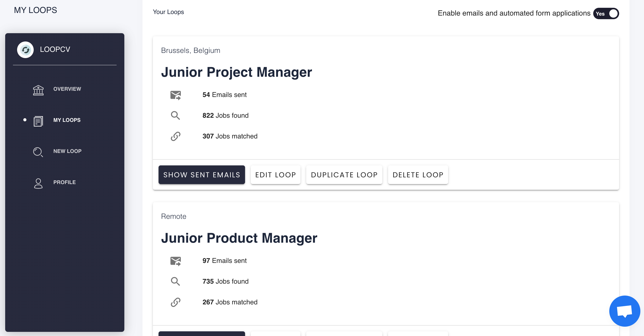Click the LoopCV circular logo
The width and height of the screenshot is (644, 336).
(25, 49)
